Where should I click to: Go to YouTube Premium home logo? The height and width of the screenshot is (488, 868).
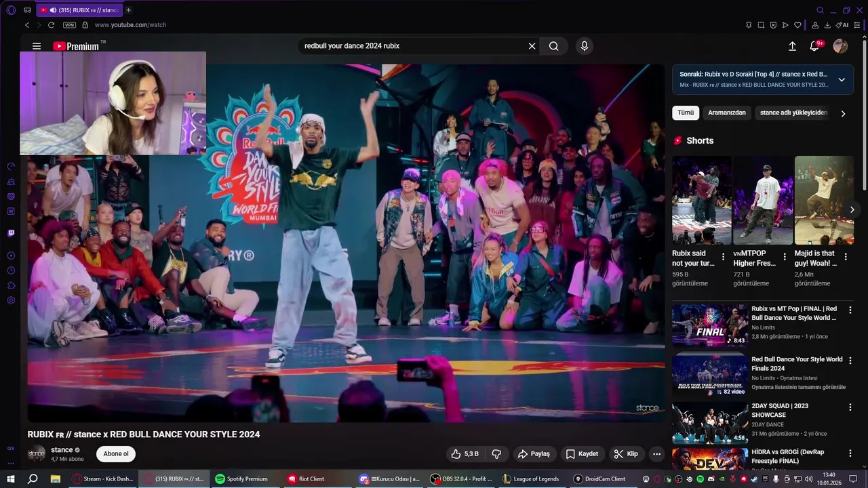click(x=76, y=46)
